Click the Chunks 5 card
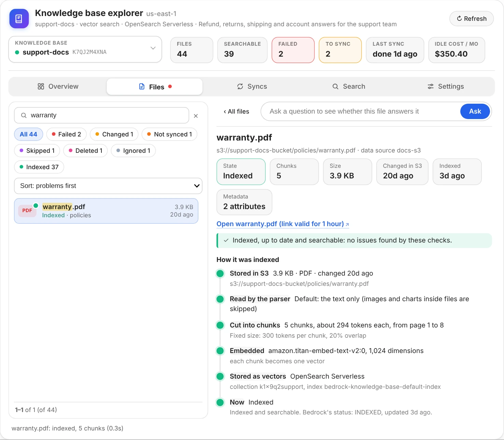 [294, 172]
